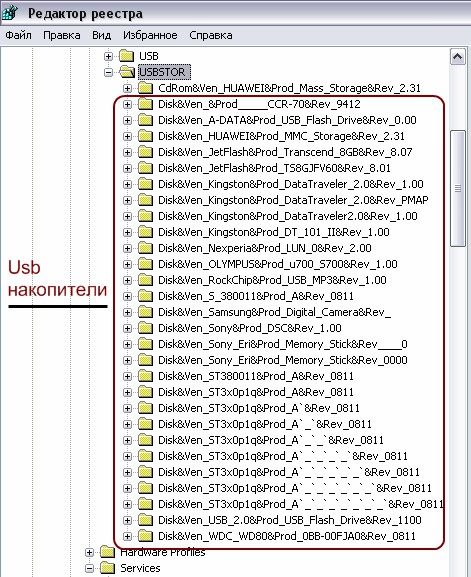Viewport: 471px width, 577px height.
Task: Expand the HUAWEI MMC_Storage key
Action: (x=127, y=136)
